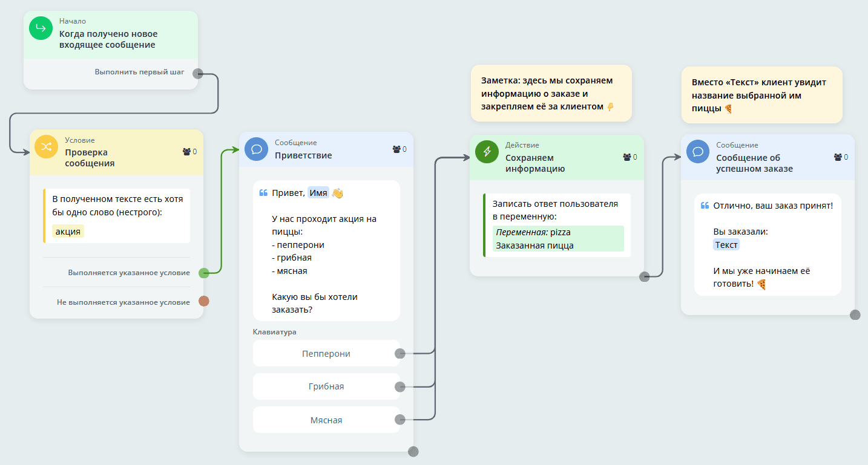Click the blue chat icon on Приветствие block
The width and height of the screenshot is (868, 465).
tap(256, 149)
